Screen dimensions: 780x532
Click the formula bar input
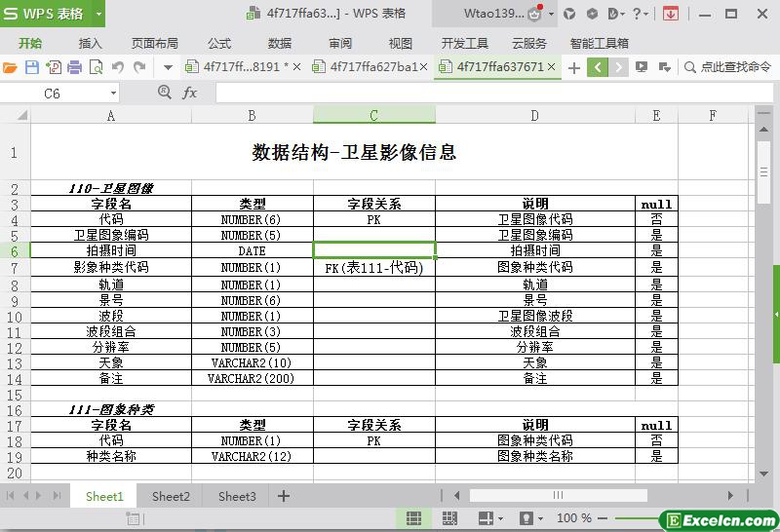[494, 93]
